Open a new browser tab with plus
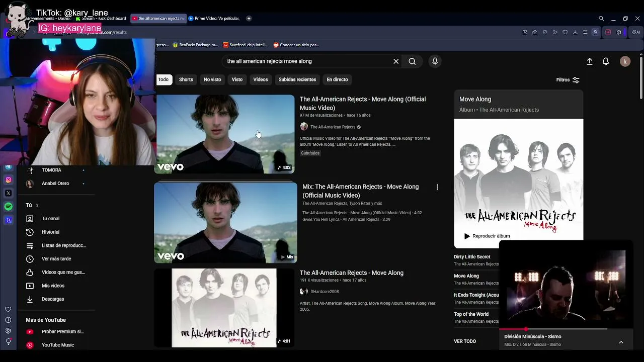The height and width of the screenshot is (362, 644). [x=249, y=19]
